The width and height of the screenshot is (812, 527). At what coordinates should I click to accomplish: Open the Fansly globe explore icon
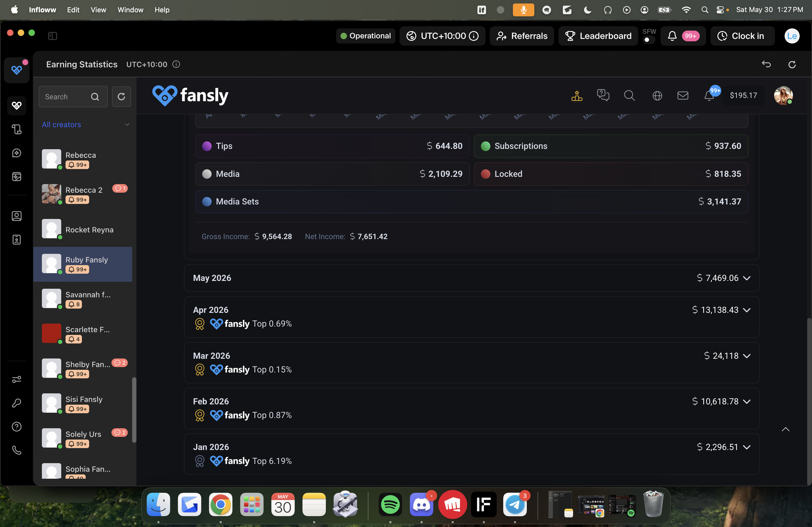(x=657, y=96)
